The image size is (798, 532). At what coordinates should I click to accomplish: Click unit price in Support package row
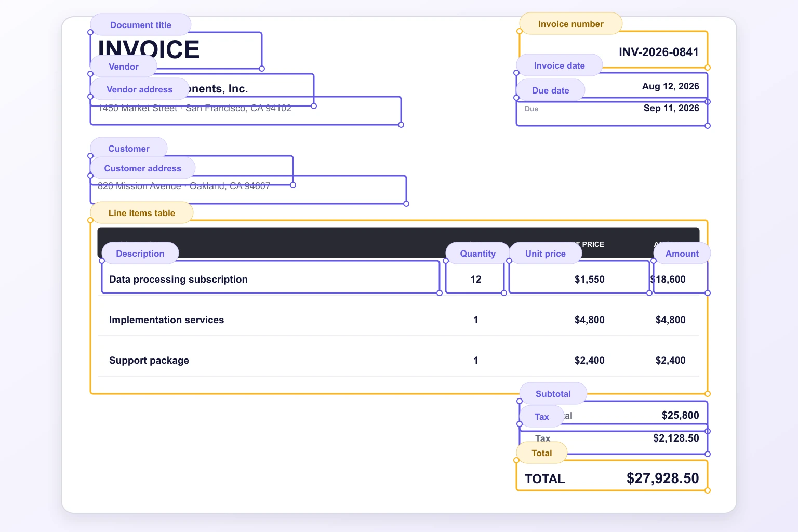[x=590, y=361]
